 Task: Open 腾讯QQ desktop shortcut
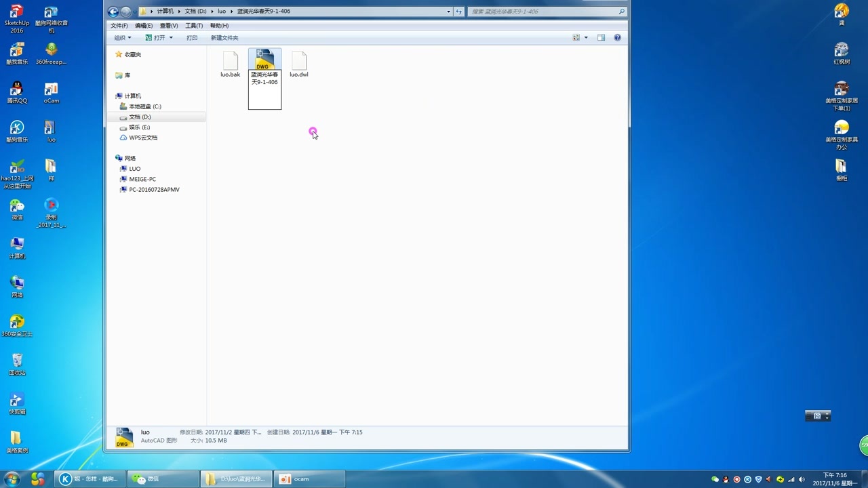(x=17, y=89)
